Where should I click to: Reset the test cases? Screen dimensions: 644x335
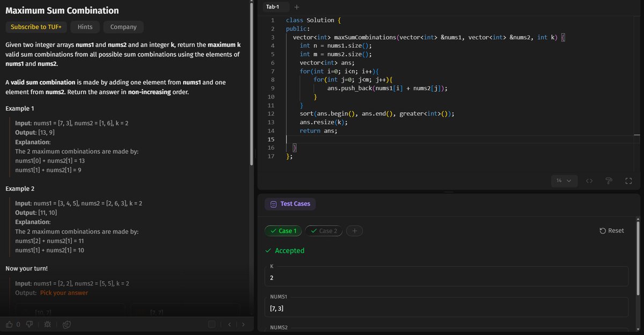(x=612, y=230)
